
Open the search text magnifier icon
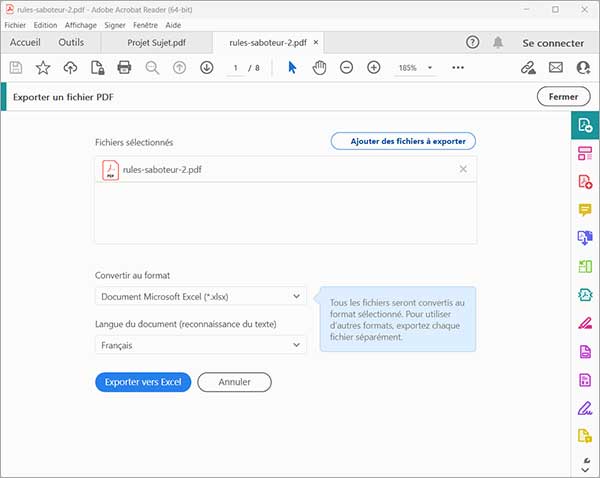pos(152,68)
